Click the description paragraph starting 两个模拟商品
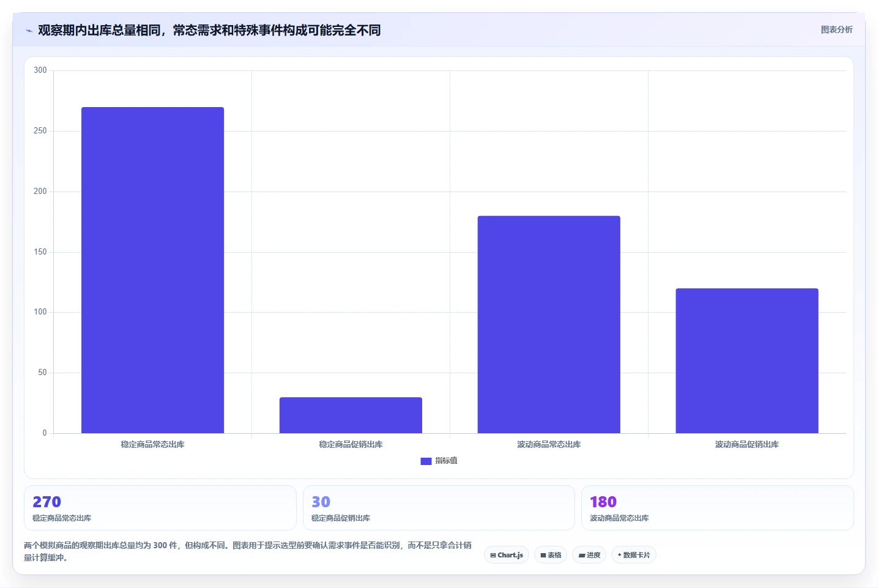Viewport: 878px width, 588px height. (248, 551)
